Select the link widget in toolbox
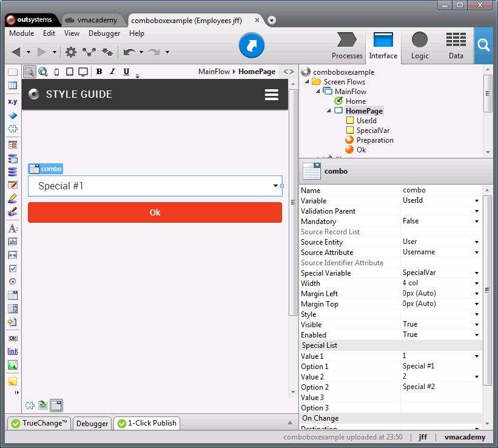This screenshot has width=498, height=448. coord(13,351)
